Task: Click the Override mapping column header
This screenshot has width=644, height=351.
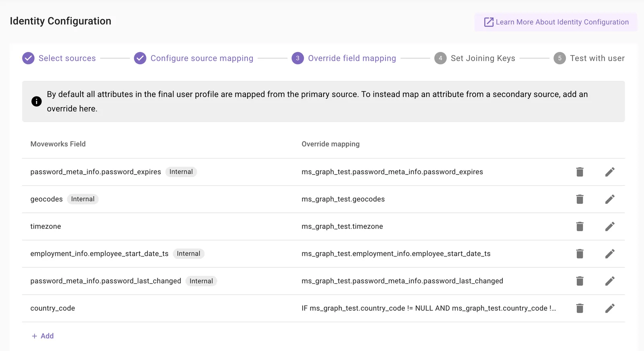Action: 331,144
